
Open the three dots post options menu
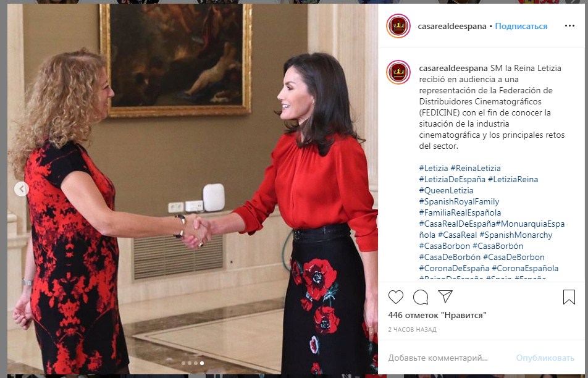point(569,26)
